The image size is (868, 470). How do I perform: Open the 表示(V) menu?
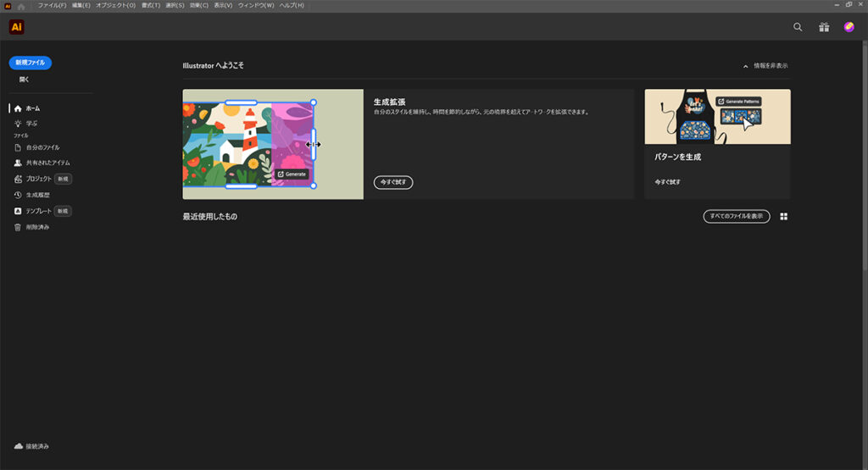(x=223, y=5)
